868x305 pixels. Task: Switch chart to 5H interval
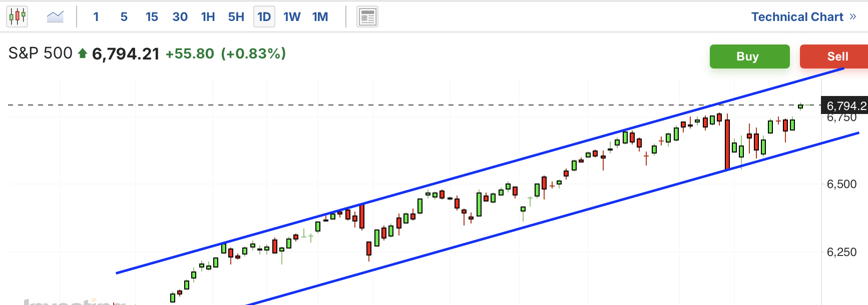point(236,17)
